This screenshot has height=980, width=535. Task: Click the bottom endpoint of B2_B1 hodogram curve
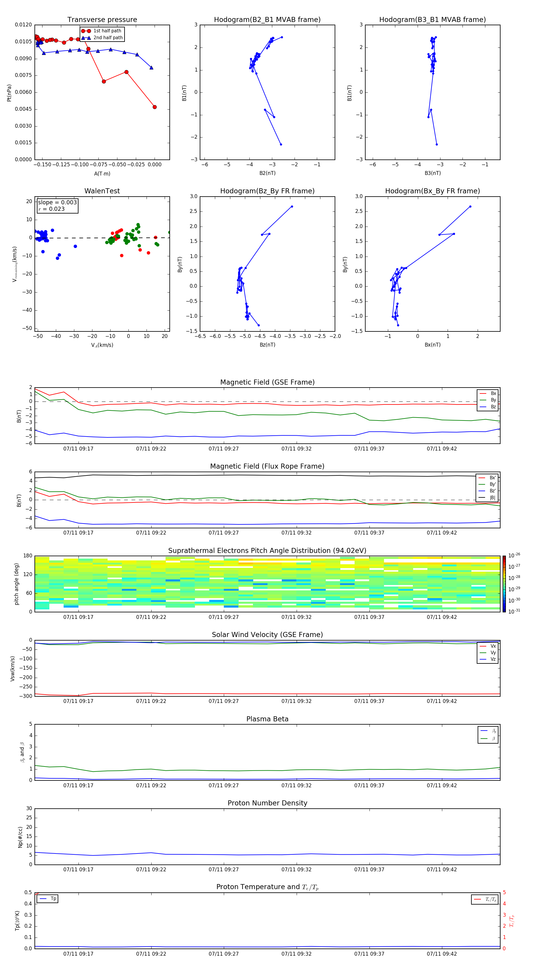(281, 145)
